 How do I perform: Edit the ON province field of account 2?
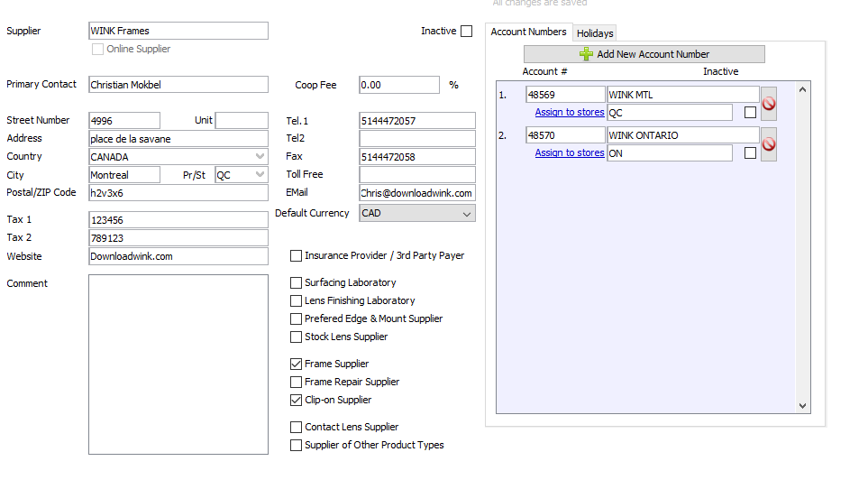pos(670,152)
